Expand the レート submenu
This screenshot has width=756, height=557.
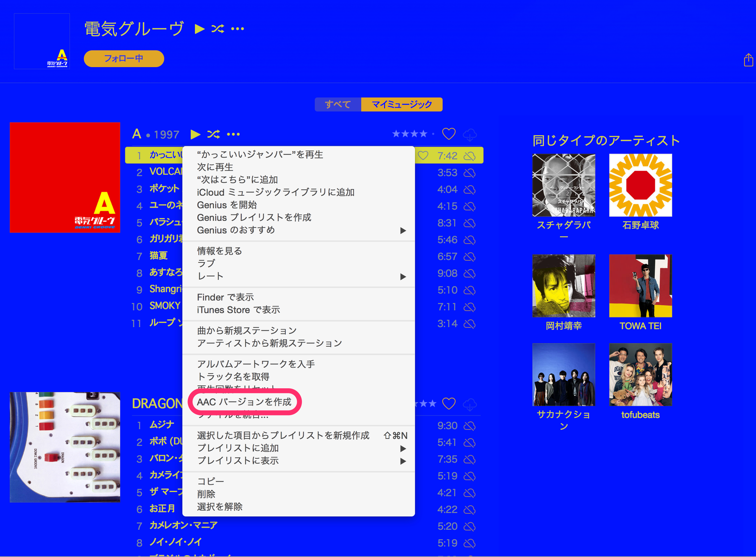click(299, 276)
